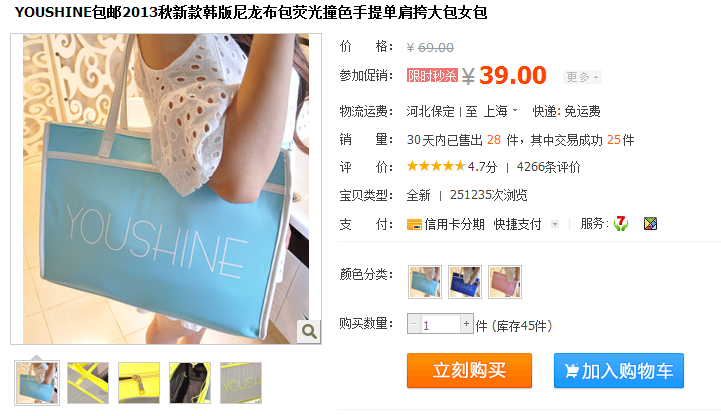Open the 4266条评价 reviews link

[548, 167]
